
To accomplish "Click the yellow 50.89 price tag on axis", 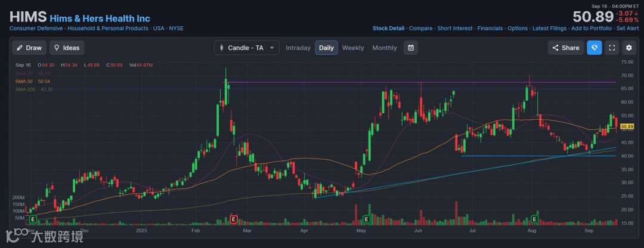I will [x=627, y=126].
